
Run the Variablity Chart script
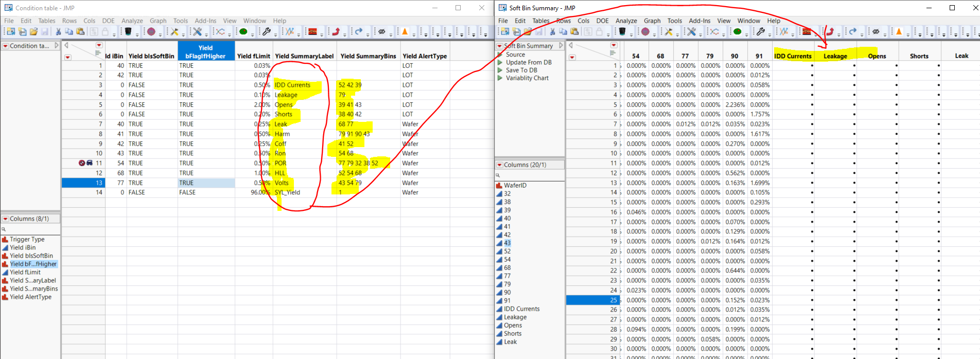500,78
